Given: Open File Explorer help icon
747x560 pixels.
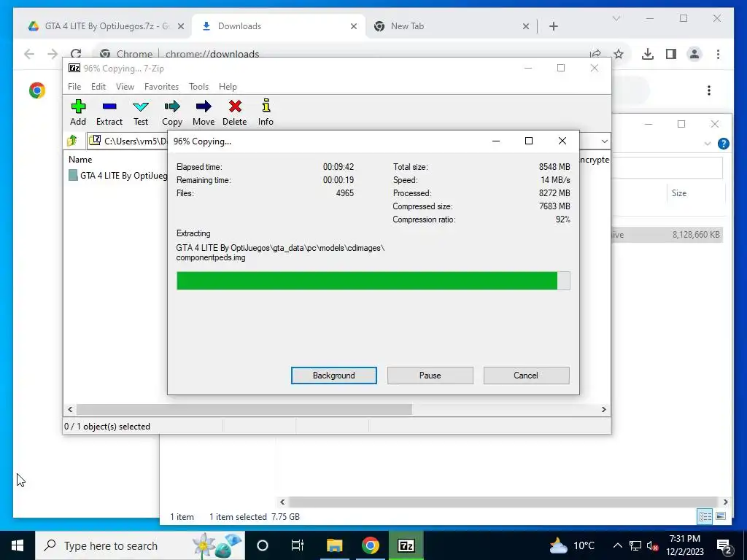Looking at the screenshot, I should pos(723,144).
